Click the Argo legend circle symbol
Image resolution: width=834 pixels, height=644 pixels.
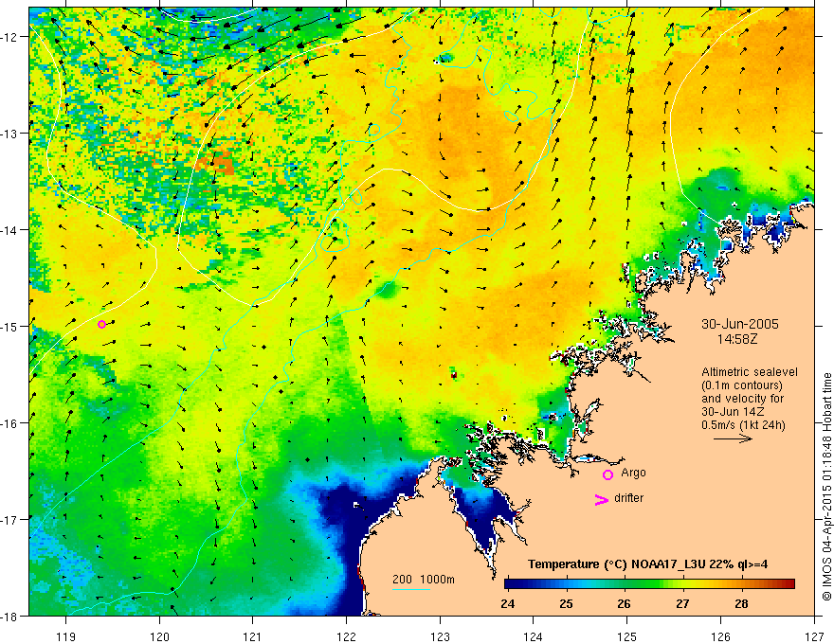[x=607, y=474]
